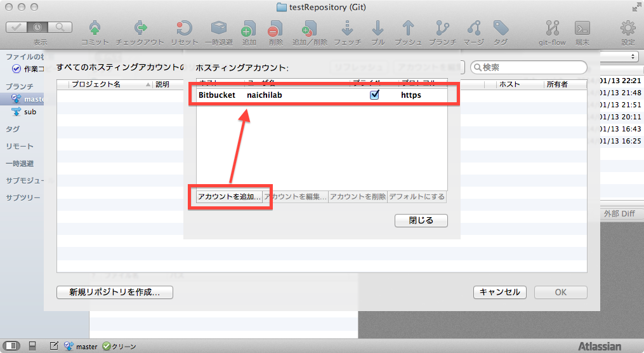
Task: Expand the Tags (タグ) sidebar section
Action: (x=13, y=129)
